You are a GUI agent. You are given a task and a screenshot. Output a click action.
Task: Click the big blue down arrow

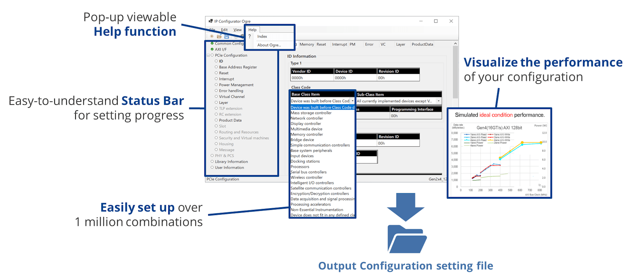(406, 207)
